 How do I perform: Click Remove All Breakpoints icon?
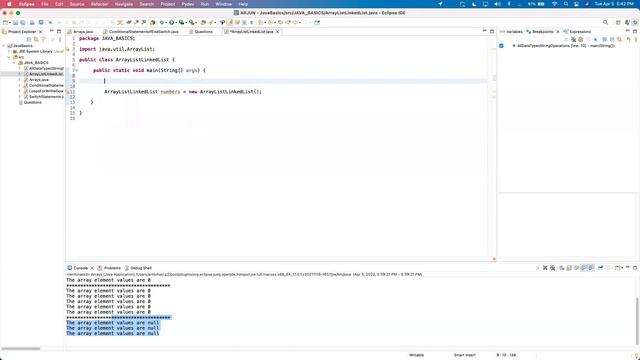573,40
